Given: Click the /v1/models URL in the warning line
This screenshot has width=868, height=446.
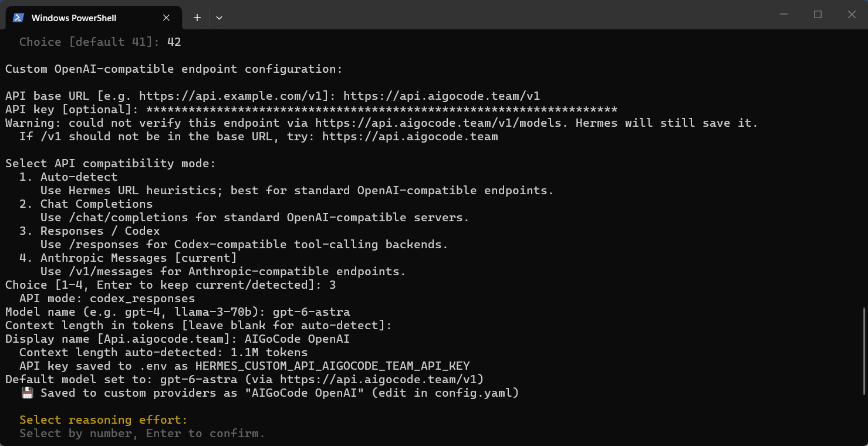Looking at the screenshot, I should click(439, 123).
